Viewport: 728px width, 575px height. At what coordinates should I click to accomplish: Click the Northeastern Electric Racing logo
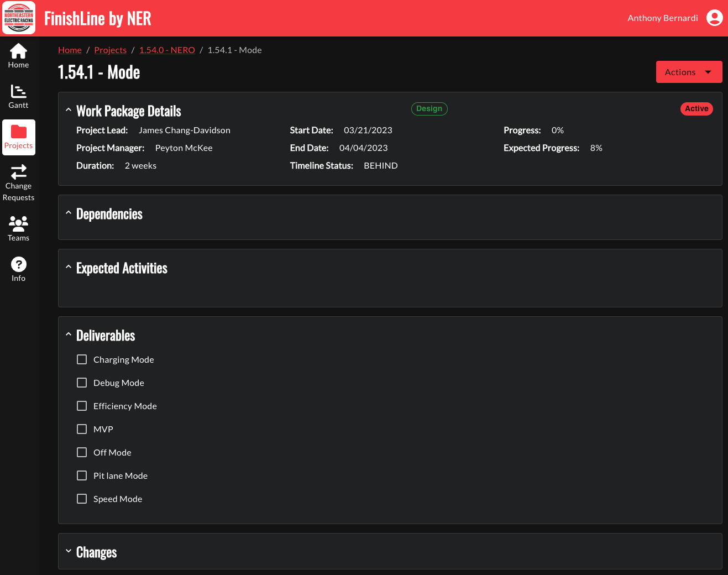tap(18, 17)
